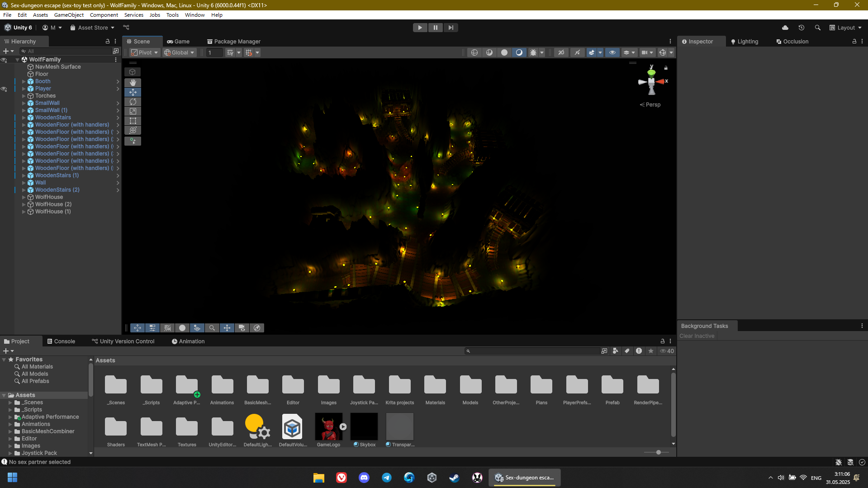Expand the Torches object in Hierarchy
The height and width of the screenshot is (488, 868).
pos(24,96)
